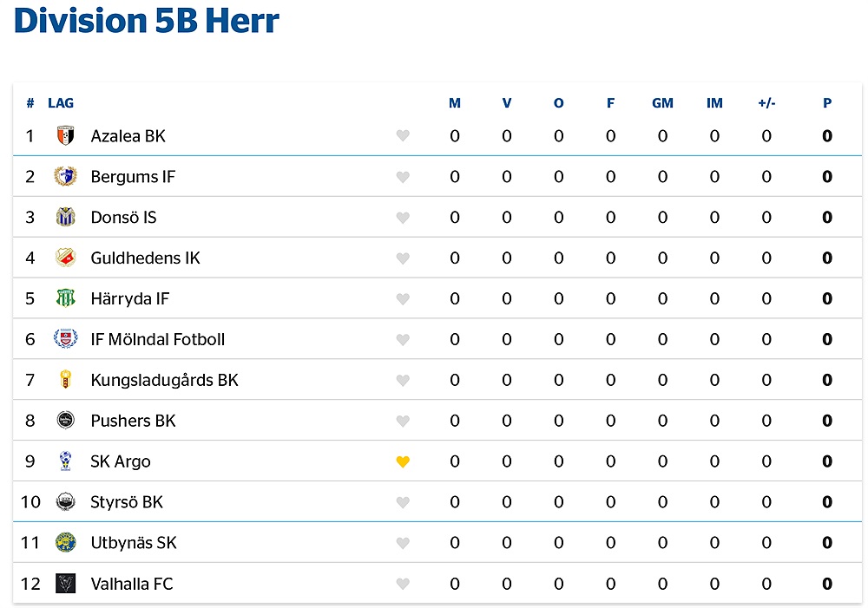
Task: Click the Härryda IF green crest
Action: [65, 299]
